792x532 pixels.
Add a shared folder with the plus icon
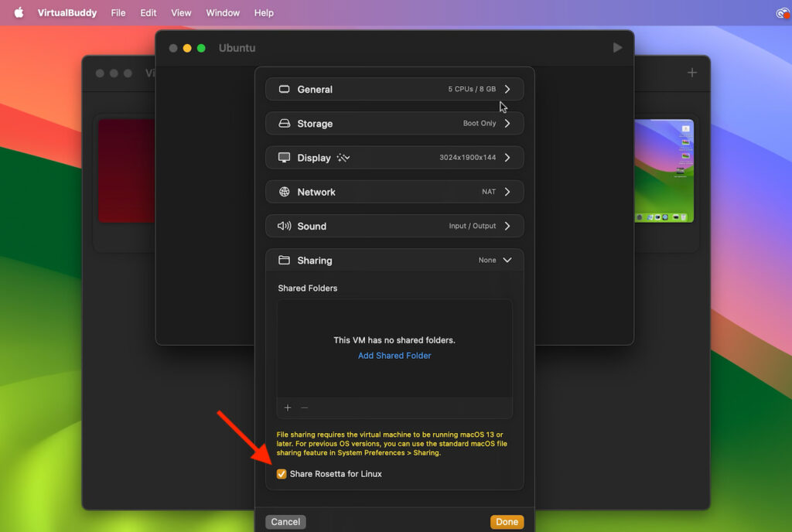[x=288, y=408]
